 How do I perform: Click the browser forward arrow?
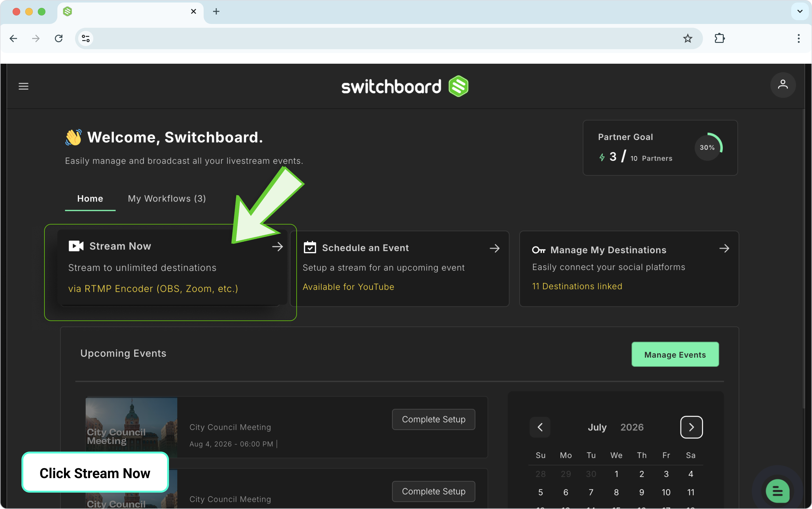point(36,38)
